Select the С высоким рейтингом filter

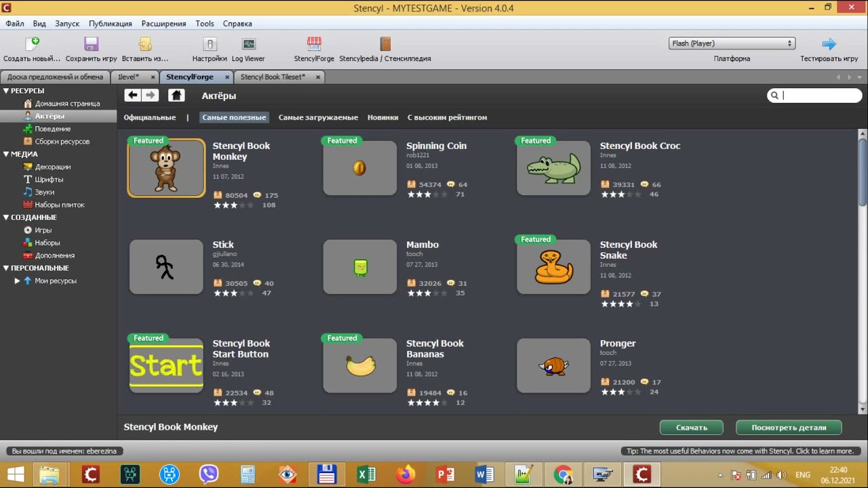(x=447, y=117)
